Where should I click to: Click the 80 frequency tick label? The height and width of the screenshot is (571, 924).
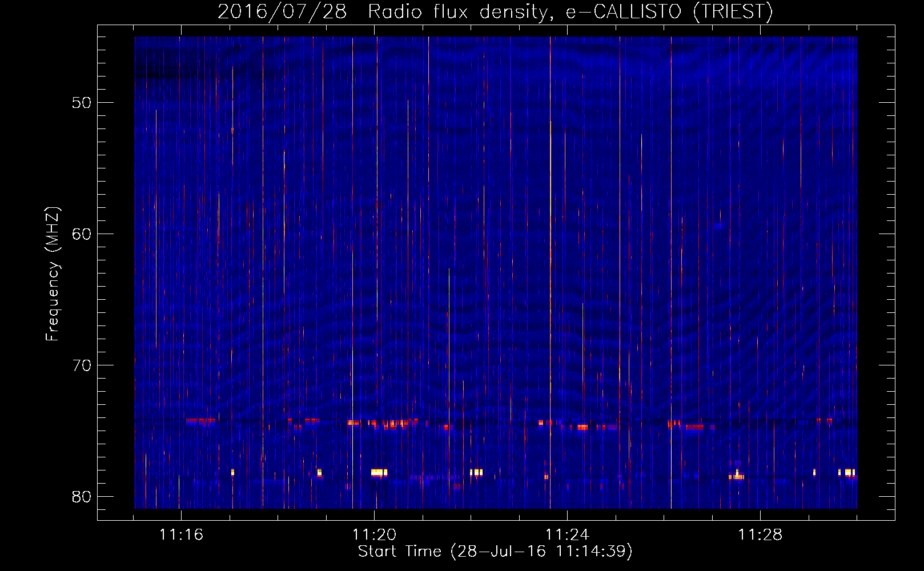click(82, 497)
